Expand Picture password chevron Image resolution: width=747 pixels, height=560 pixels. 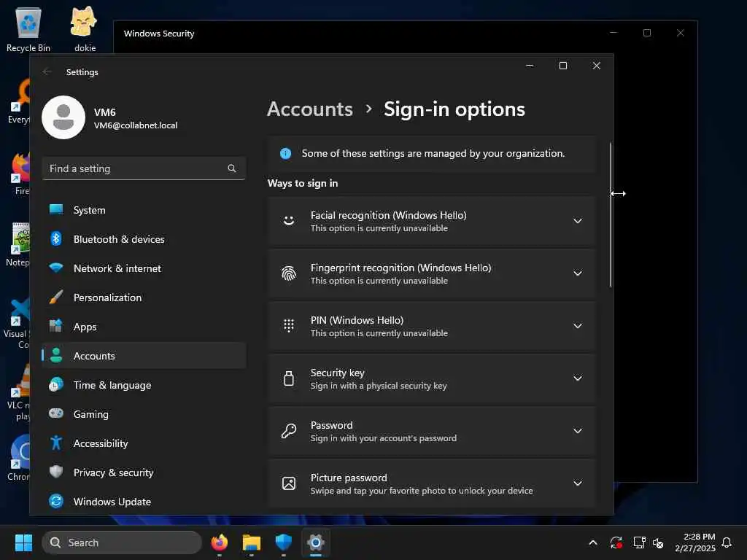click(578, 483)
